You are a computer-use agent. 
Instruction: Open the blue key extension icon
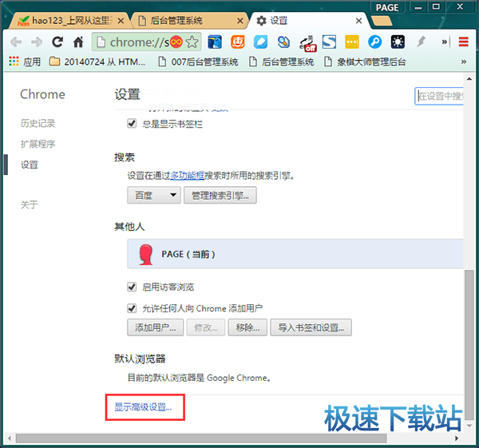point(375,42)
